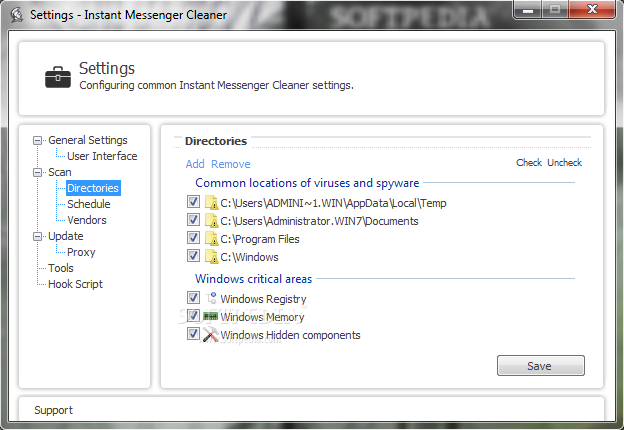The image size is (624, 430).
Task: Click the Check all link
Action: pyautogui.click(x=529, y=162)
